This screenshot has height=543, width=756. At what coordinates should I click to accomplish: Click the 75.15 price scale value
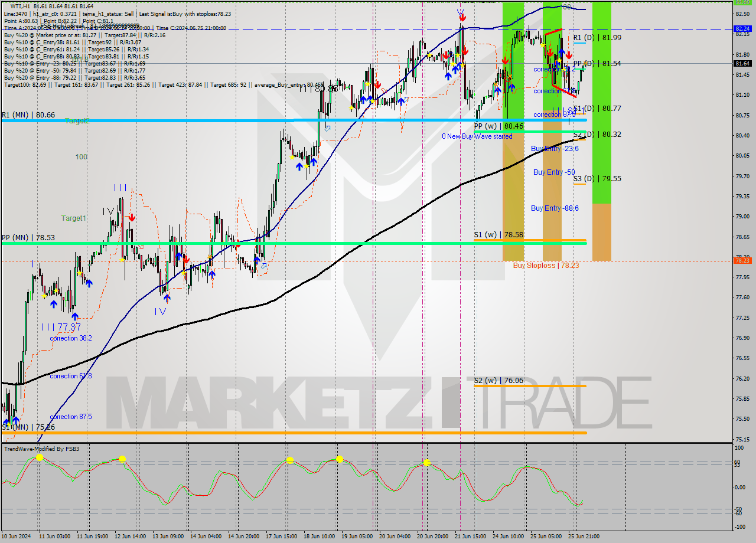tap(742, 439)
